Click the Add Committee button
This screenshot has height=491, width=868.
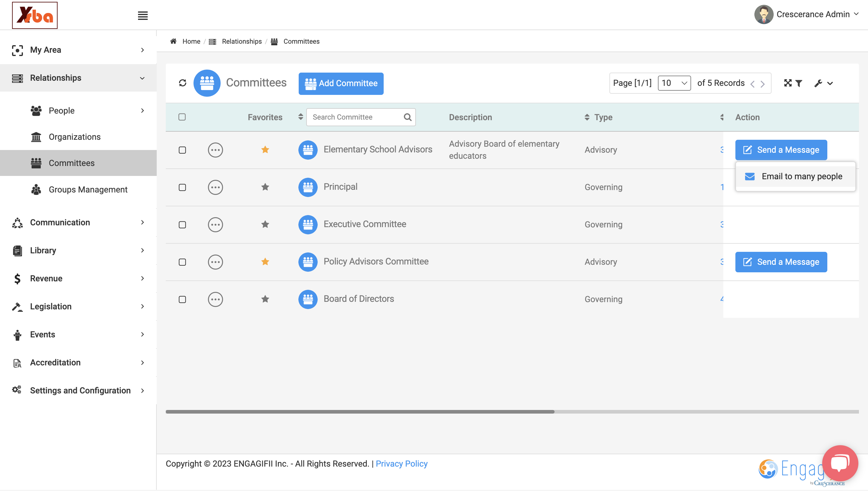[x=341, y=83]
